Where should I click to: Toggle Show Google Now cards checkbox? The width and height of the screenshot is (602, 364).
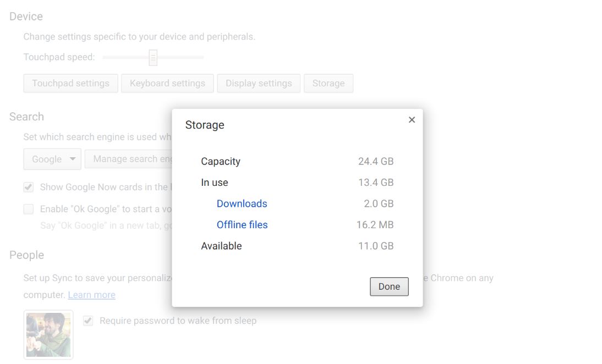[x=29, y=187]
